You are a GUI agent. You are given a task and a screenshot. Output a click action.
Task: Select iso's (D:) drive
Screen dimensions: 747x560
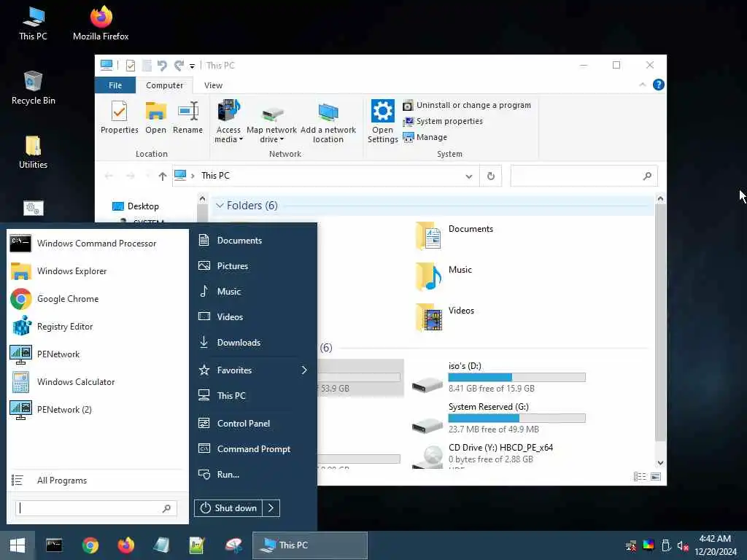[499, 378]
